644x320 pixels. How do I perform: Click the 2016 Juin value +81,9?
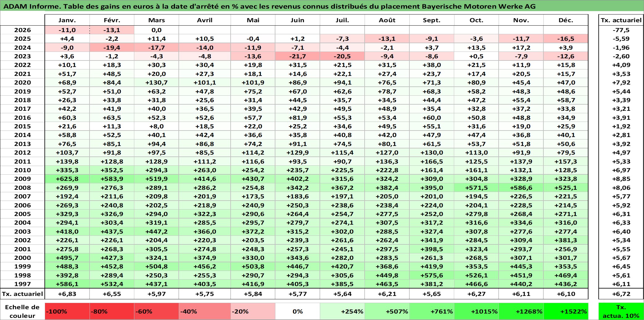pyautogui.click(x=298, y=118)
